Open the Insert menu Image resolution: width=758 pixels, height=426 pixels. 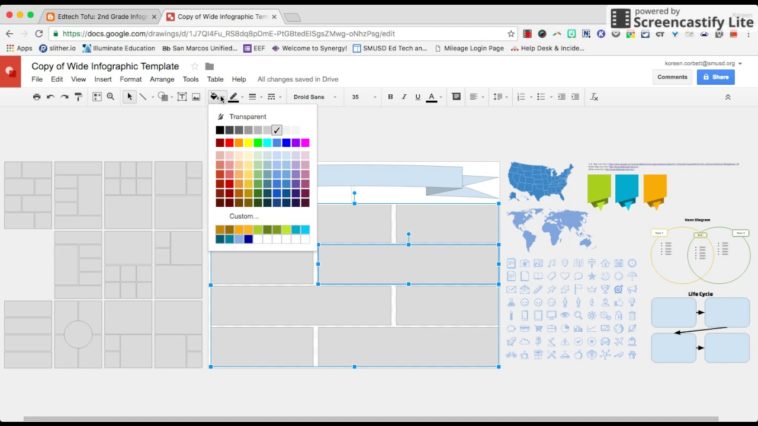tap(103, 79)
